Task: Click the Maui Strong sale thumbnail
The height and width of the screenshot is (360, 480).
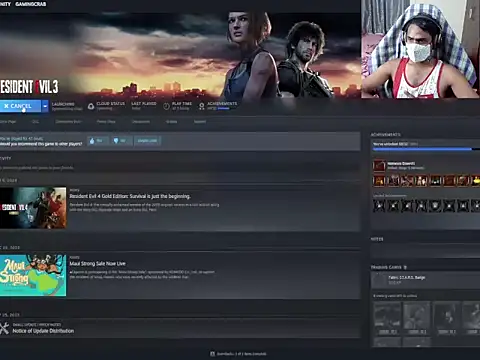Action: pos(33,275)
